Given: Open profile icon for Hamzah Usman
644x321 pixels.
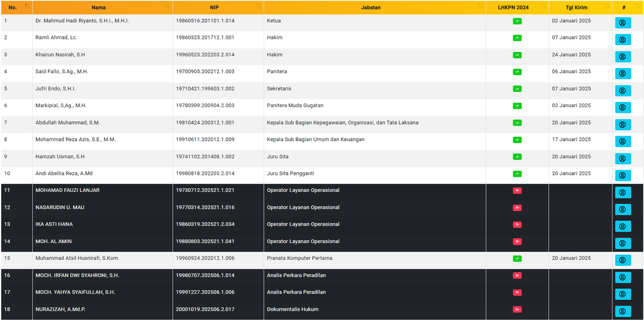Looking at the screenshot, I should pos(623,159).
